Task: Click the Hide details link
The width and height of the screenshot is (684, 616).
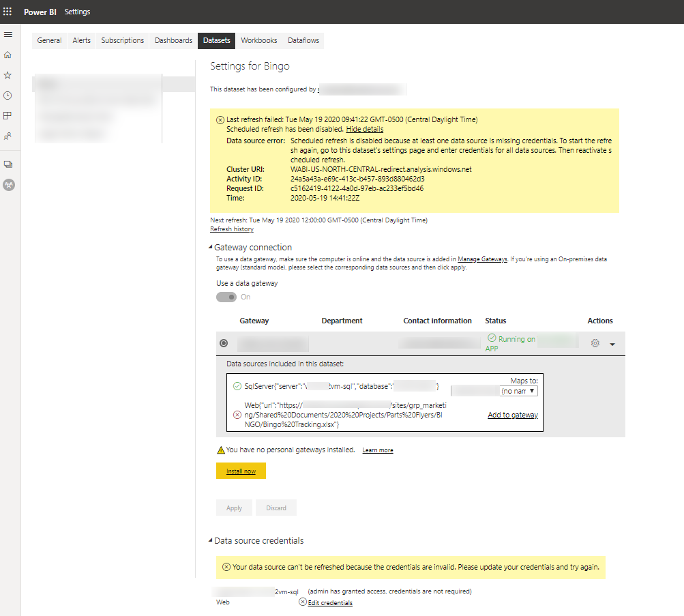Action: point(365,129)
